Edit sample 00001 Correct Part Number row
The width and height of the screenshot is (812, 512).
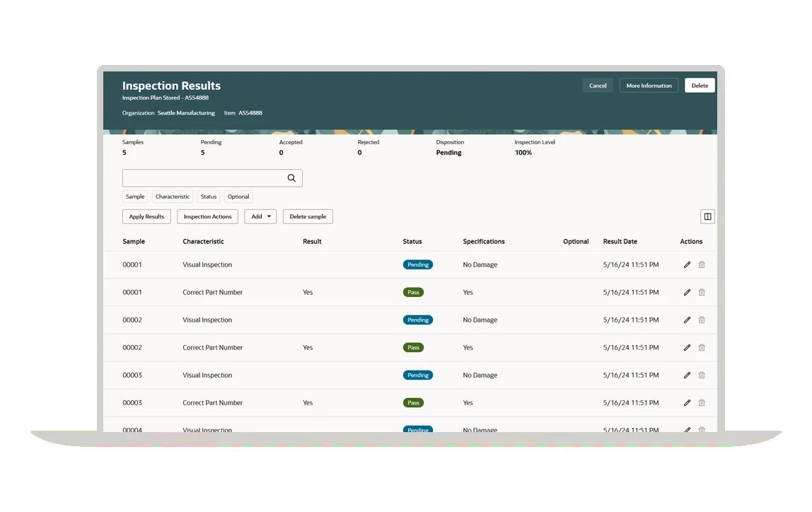(687, 293)
